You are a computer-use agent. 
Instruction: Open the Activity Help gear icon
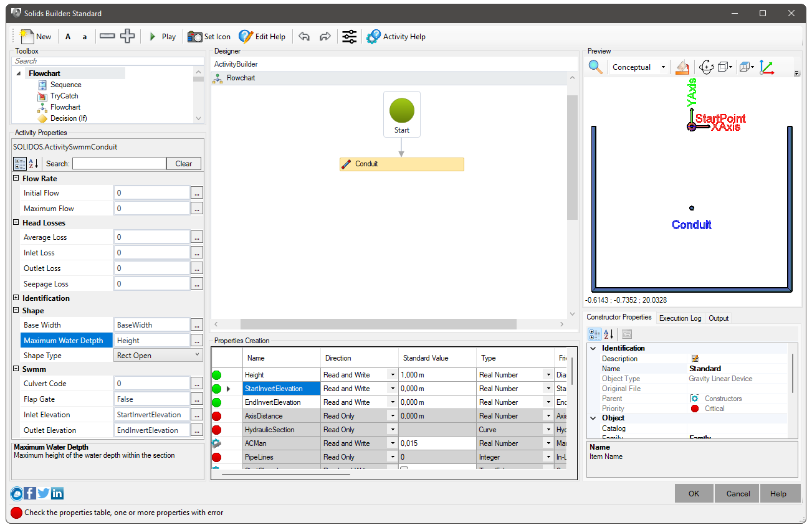pos(396,37)
